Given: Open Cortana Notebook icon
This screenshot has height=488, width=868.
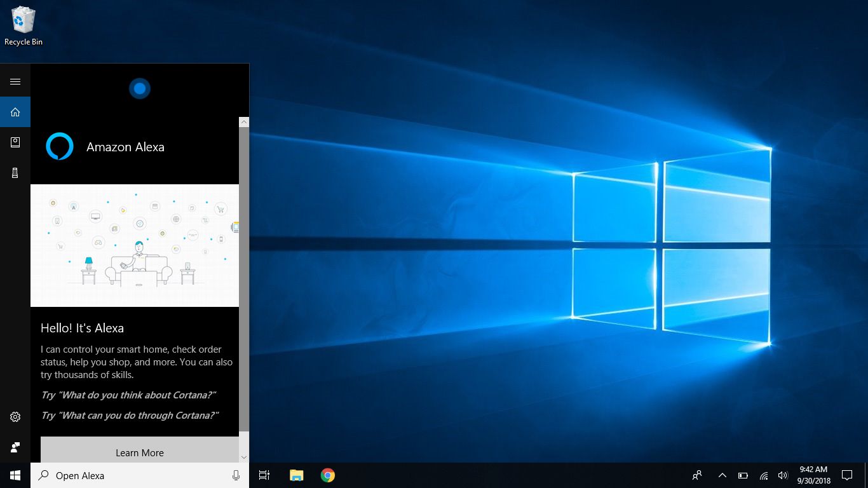Looking at the screenshot, I should coord(15,142).
